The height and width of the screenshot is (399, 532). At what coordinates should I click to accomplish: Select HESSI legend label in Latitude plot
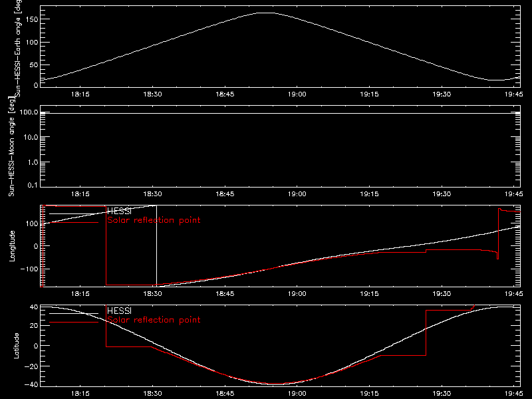(119, 311)
